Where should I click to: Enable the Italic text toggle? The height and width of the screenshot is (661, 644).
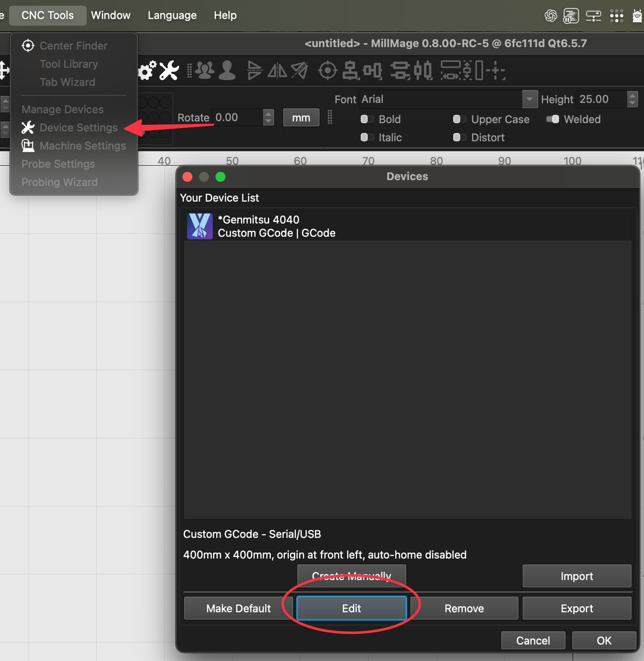(366, 138)
